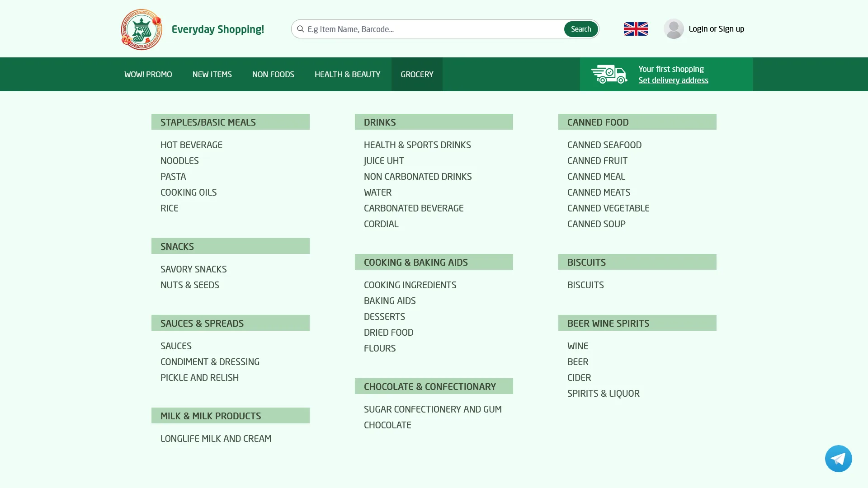Open the user profile avatar icon

tap(674, 28)
